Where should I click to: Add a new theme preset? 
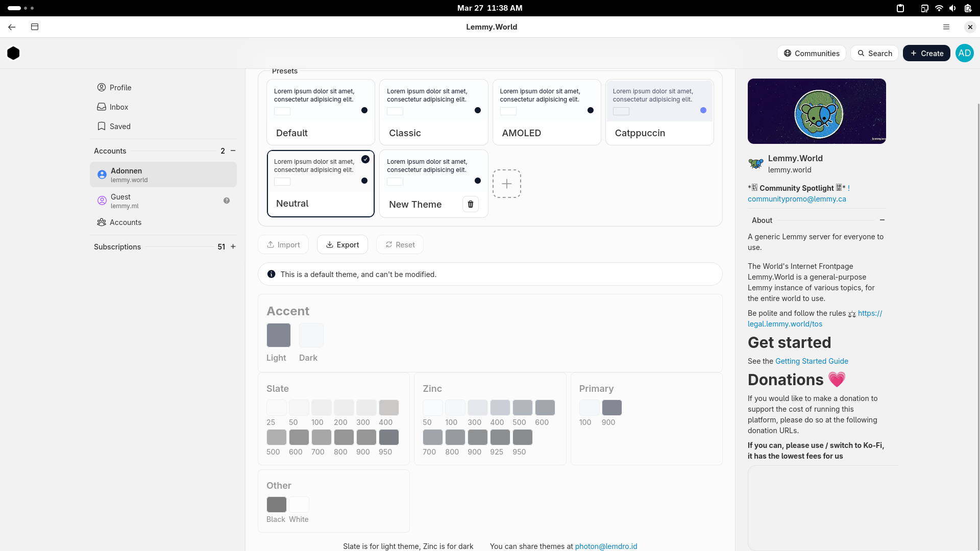(507, 184)
